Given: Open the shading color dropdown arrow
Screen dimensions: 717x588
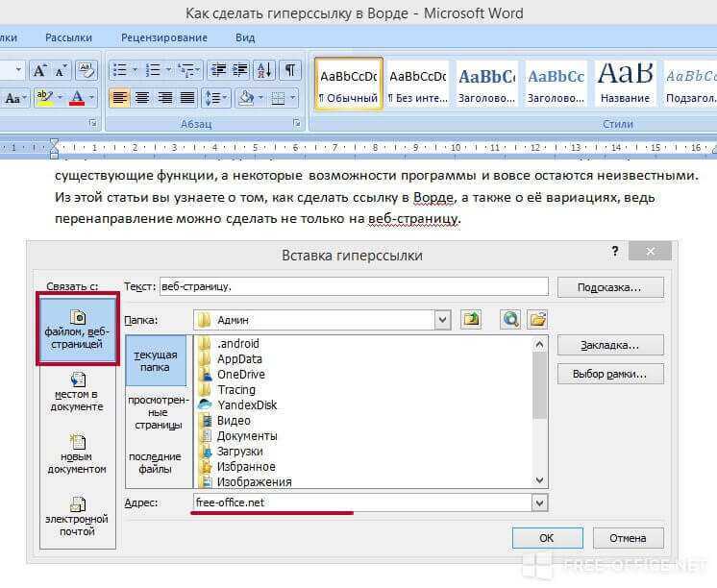Looking at the screenshot, I should coord(260,98).
